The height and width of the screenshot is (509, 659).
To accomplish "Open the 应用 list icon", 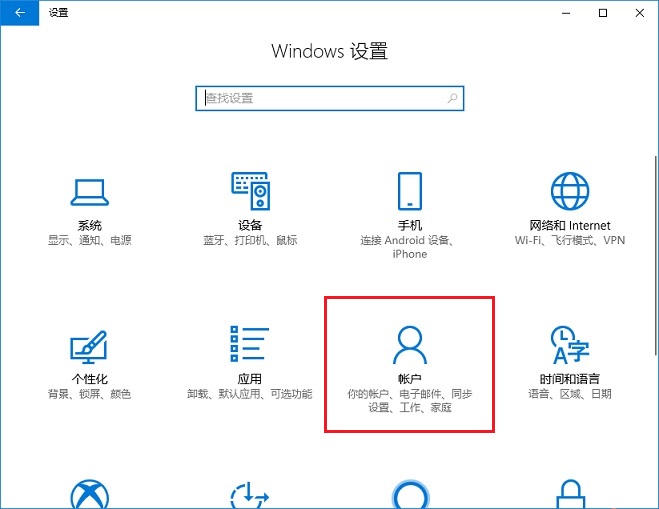I will 250,345.
